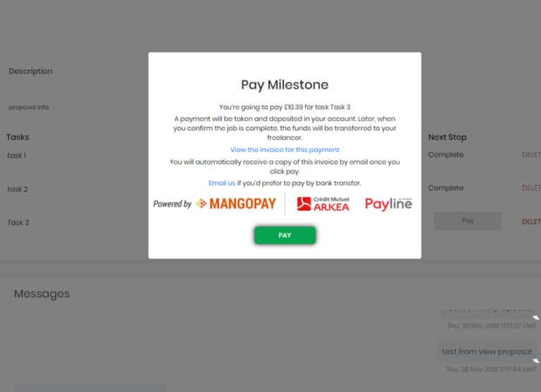
Task: Delete Task 3 using its DELETE link
Action: (x=531, y=222)
